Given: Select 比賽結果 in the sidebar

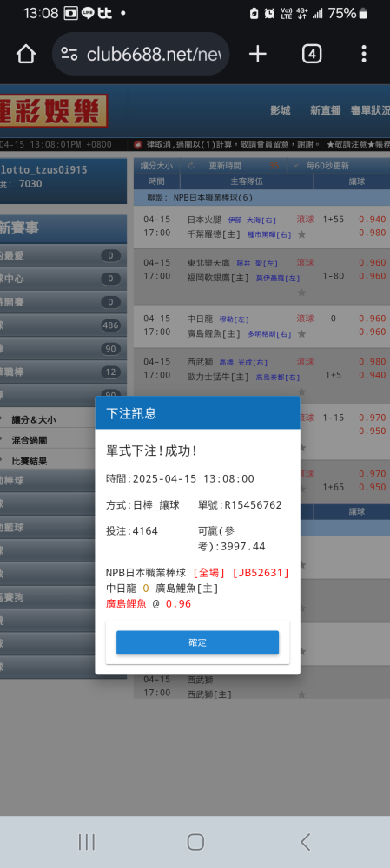Looking at the screenshot, I should pos(30,461).
